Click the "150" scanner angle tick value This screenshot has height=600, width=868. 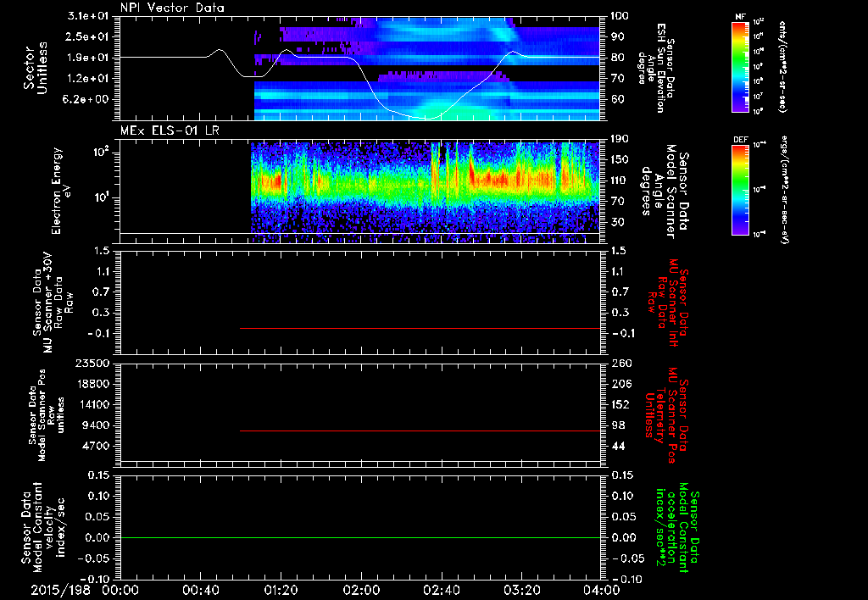pos(620,159)
